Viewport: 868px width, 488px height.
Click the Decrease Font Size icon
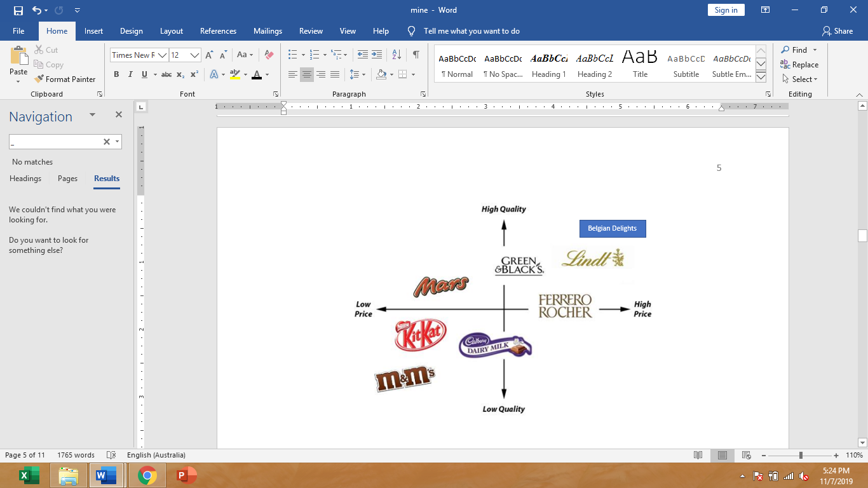(222, 55)
